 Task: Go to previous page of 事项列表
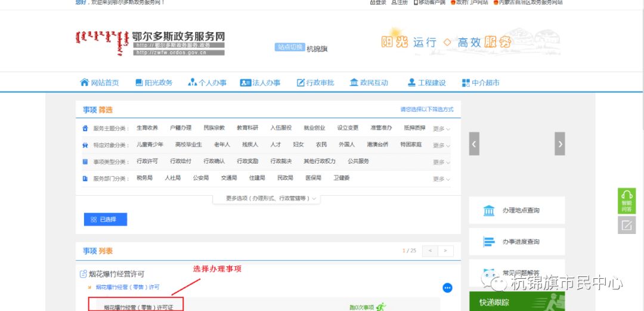pyautogui.click(x=429, y=251)
